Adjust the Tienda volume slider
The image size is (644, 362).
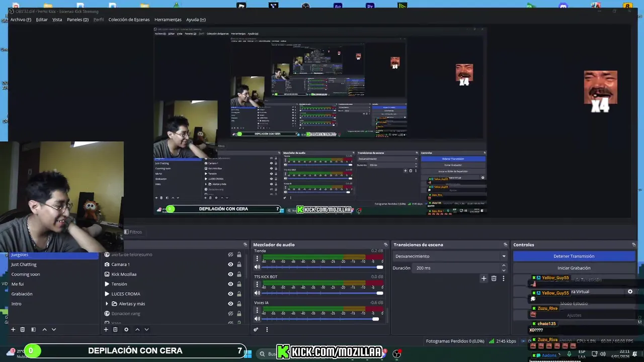click(x=322, y=267)
